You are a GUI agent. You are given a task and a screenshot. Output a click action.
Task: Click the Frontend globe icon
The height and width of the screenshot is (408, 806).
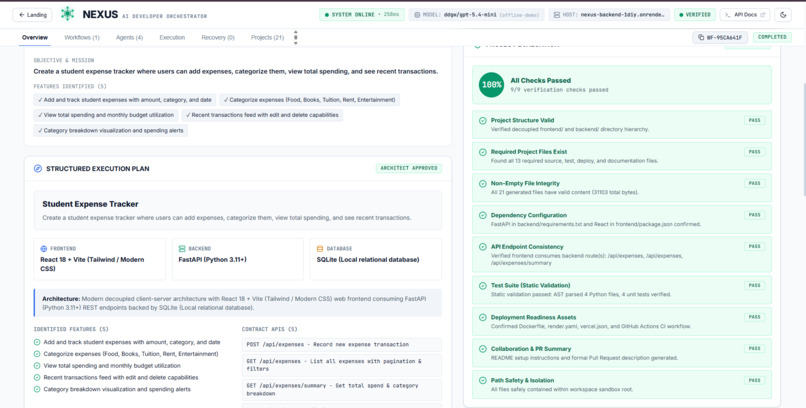pos(44,249)
